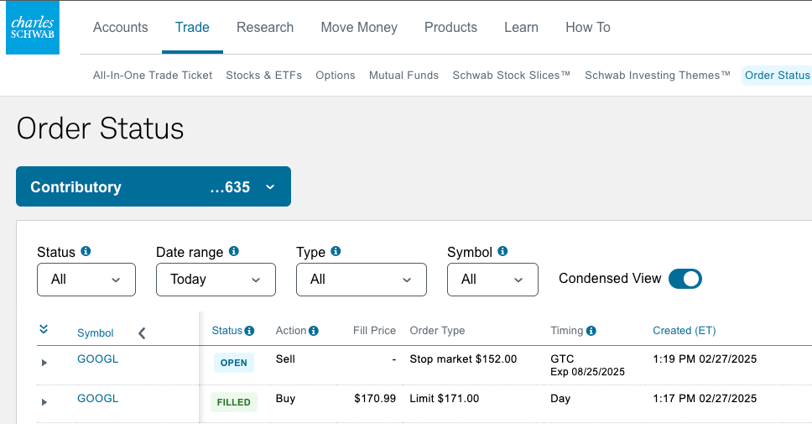Click the Timing column info icon
812x424 pixels.
click(x=591, y=331)
